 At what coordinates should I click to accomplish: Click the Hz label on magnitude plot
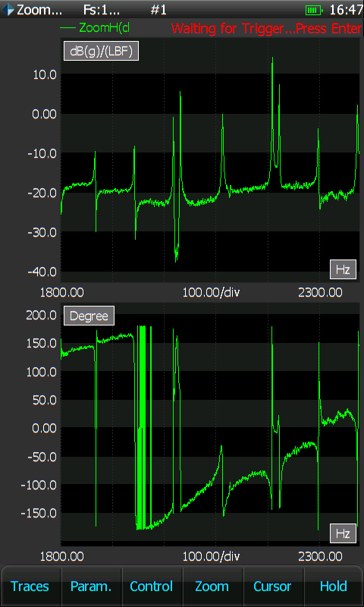343,270
